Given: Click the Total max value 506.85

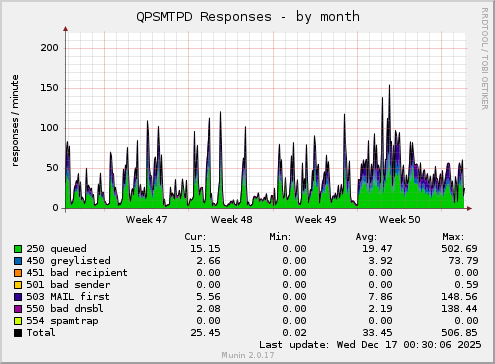Looking at the screenshot, I should coord(460,333).
